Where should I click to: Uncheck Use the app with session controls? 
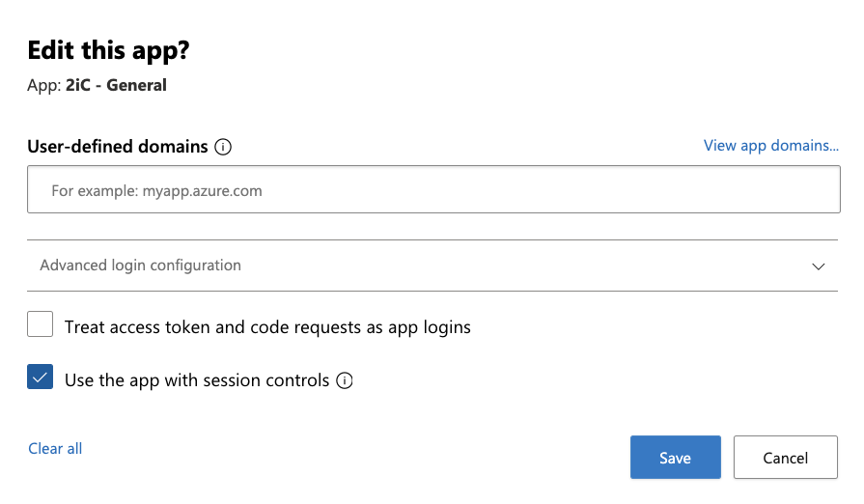point(41,377)
